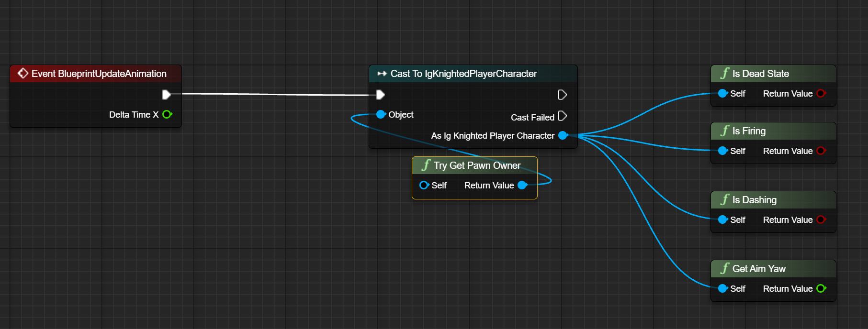Click Return Value pin on Is Firing
Image resolution: width=868 pixels, height=329 pixels.
(821, 151)
